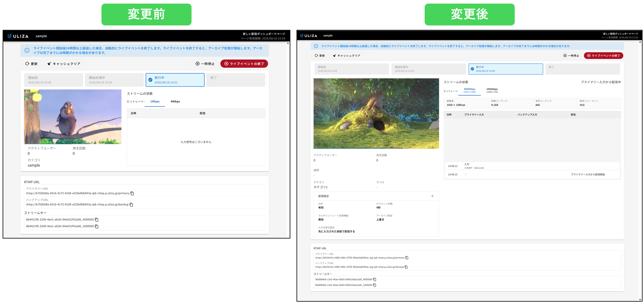Click the プライマリー入力 column header

(474, 115)
